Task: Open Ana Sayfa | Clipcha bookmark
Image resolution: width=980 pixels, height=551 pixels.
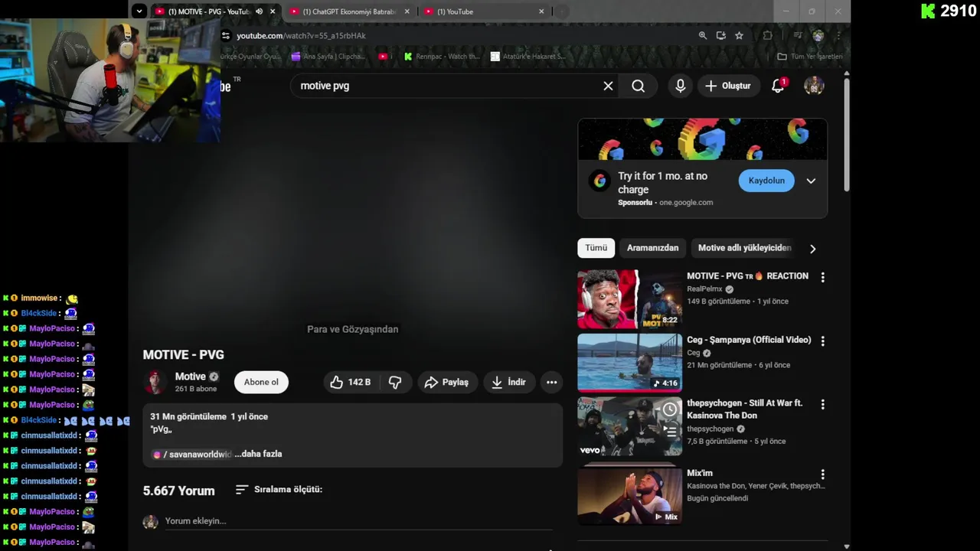Action: coord(328,57)
